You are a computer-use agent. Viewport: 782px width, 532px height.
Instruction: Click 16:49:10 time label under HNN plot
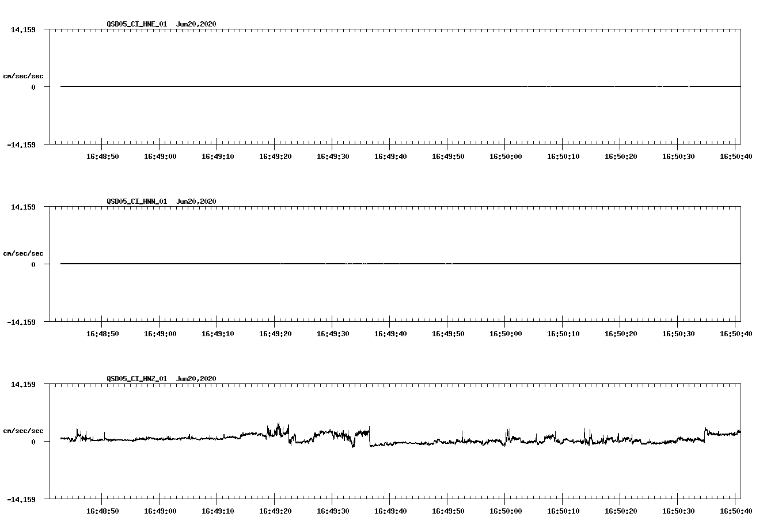pyautogui.click(x=218, y=334)
